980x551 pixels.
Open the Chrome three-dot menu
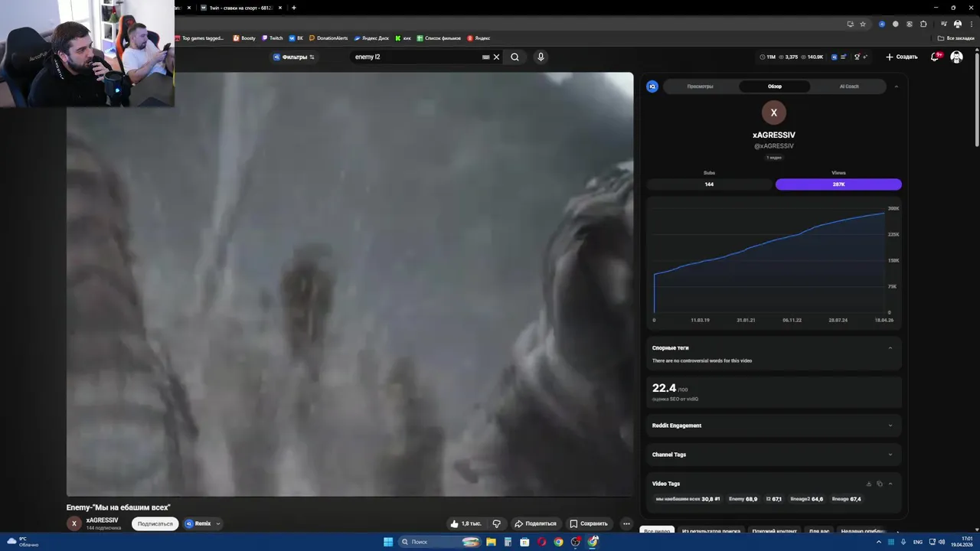[971, 24]
